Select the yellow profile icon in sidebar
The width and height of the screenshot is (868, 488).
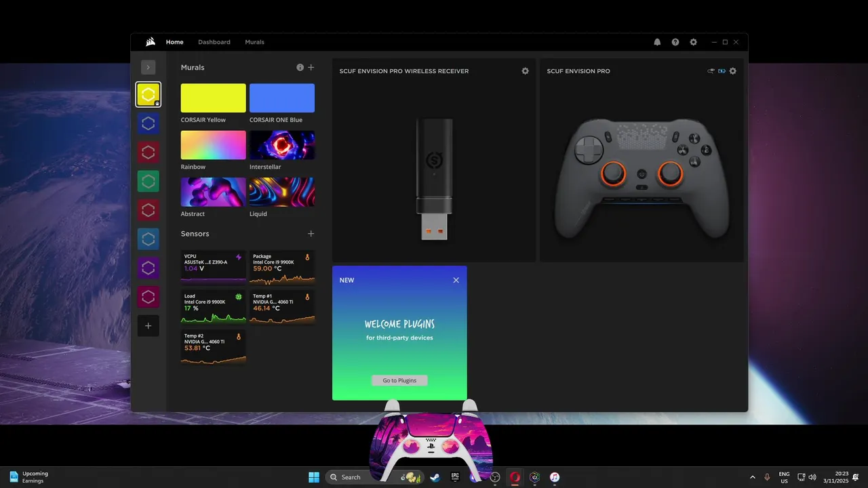pyautogui.click(x=149, y=95)
